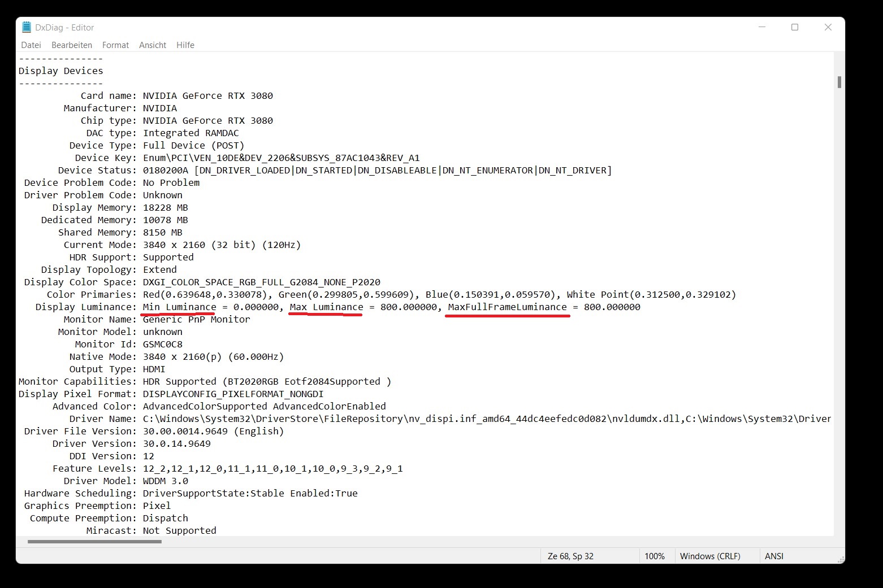Click 'Extend' display topology value

pos(160,269)
